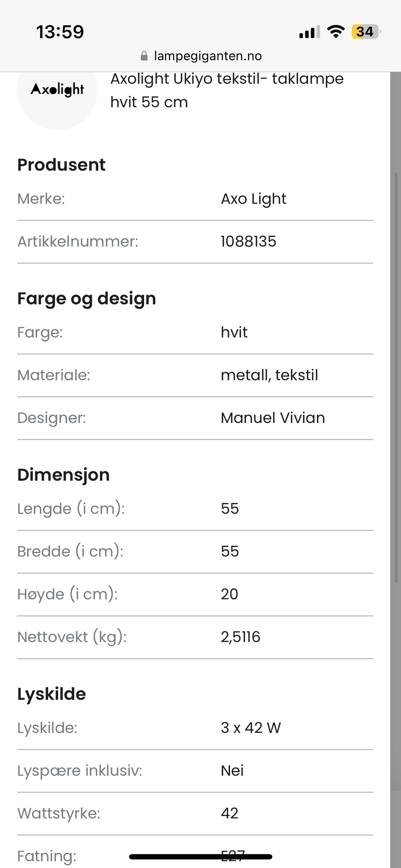Tap the home indicator bar at the bottom

[200, 857]
